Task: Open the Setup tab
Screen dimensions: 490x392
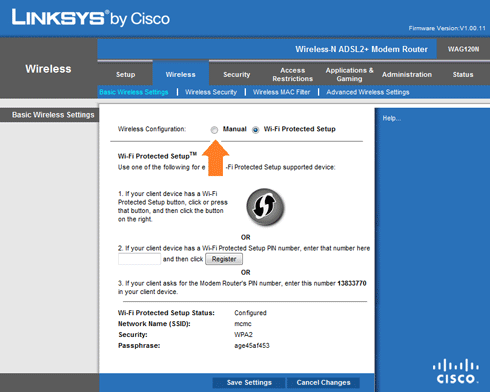Action: (x=125, y=74)
